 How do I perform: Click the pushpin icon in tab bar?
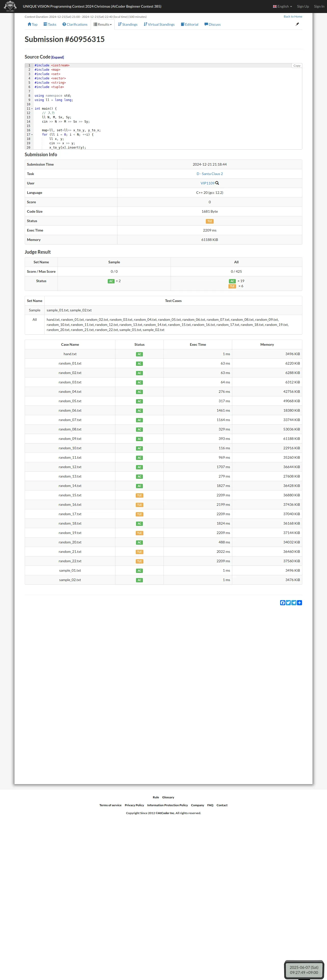[x=297, y=24]
